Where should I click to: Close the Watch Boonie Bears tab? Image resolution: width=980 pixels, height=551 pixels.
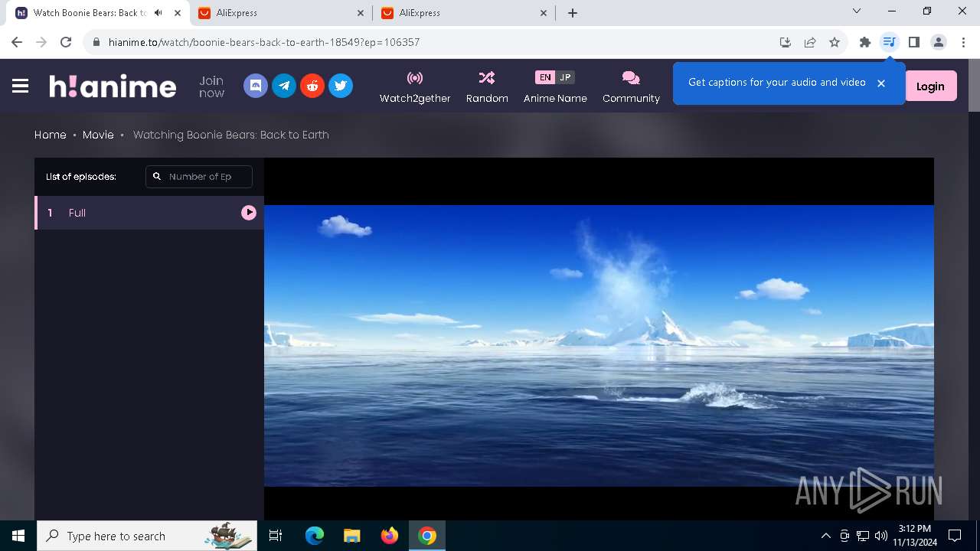pos(178,13)
